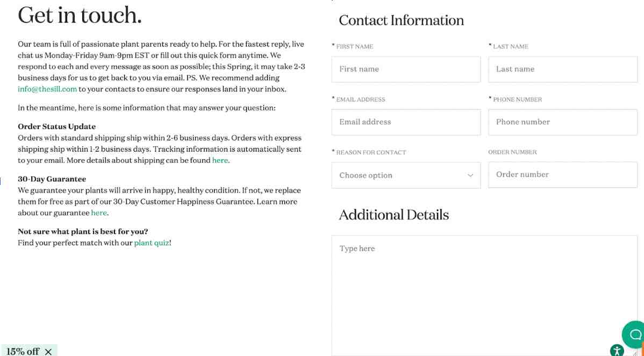The width and height of the screenshot is (644, 356).
Task: Click the Order Number field label
Action: [512, 152]
